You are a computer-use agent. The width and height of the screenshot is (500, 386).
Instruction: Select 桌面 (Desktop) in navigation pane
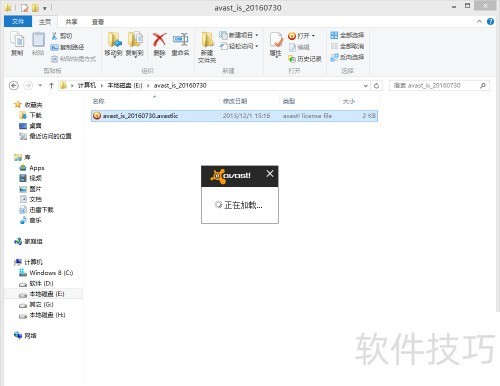point(35,126)
